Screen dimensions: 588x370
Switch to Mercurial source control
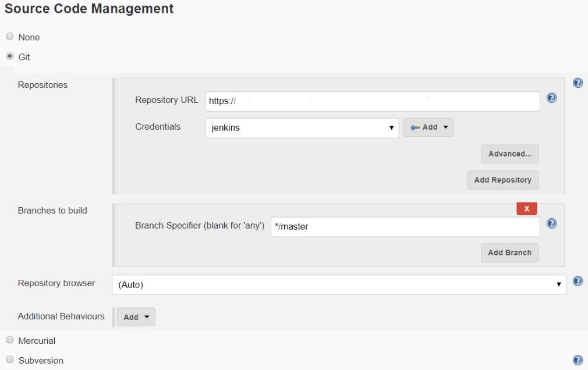(x=9, y=340)
